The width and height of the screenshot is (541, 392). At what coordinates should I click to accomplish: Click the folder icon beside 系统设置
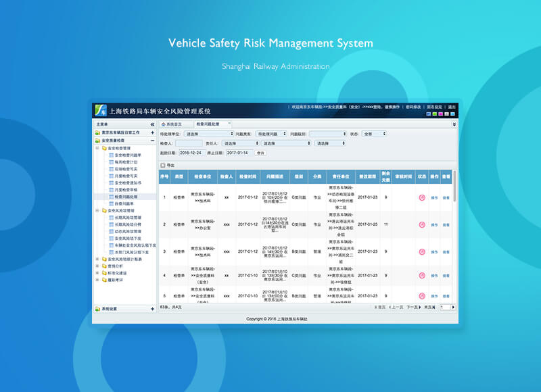point(97,309)
